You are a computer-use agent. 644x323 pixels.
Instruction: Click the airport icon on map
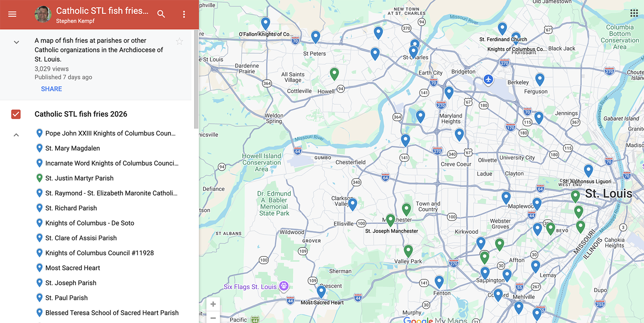click(x=488, y=80)
